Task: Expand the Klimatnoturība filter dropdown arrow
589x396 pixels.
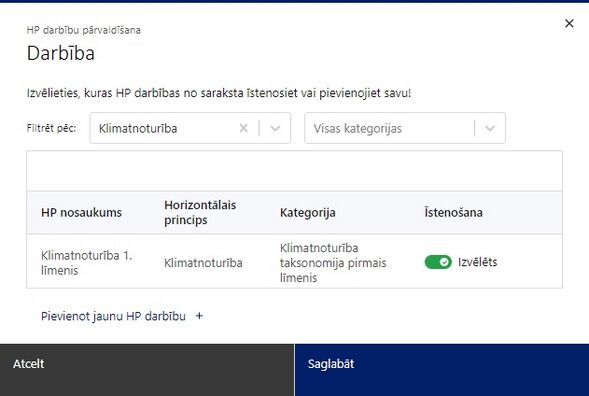Action: pos(275,128)
